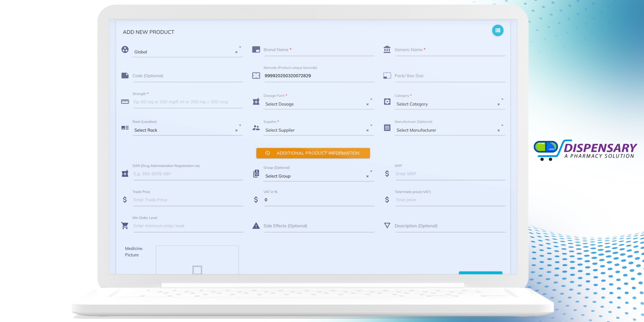Click the VAT in % field

(319, 200)
